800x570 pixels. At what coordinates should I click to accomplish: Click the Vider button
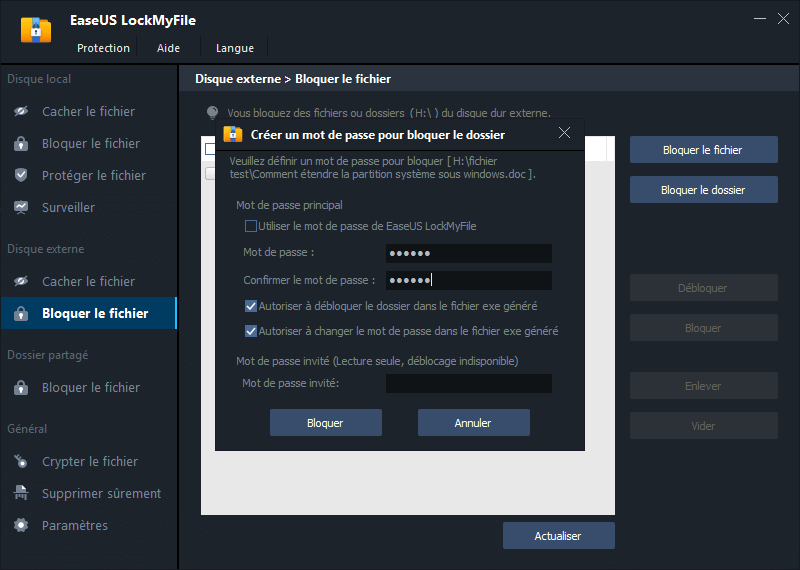tap(704, 426)
